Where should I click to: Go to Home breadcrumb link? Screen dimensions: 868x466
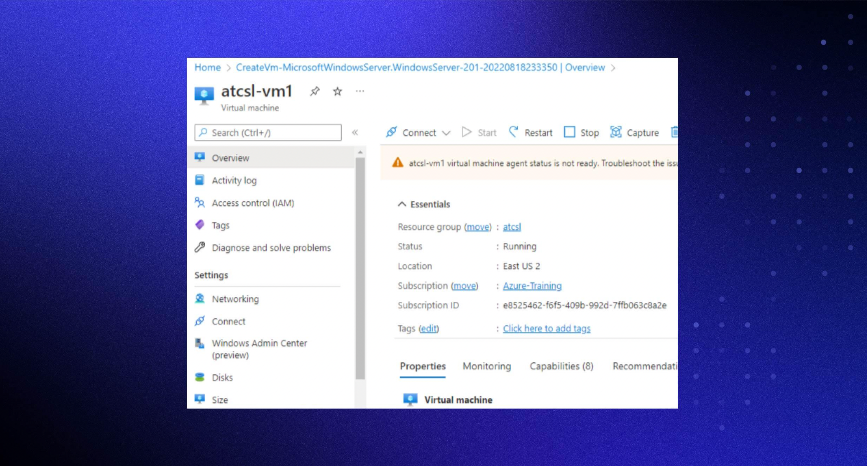[x=207, y=68]
